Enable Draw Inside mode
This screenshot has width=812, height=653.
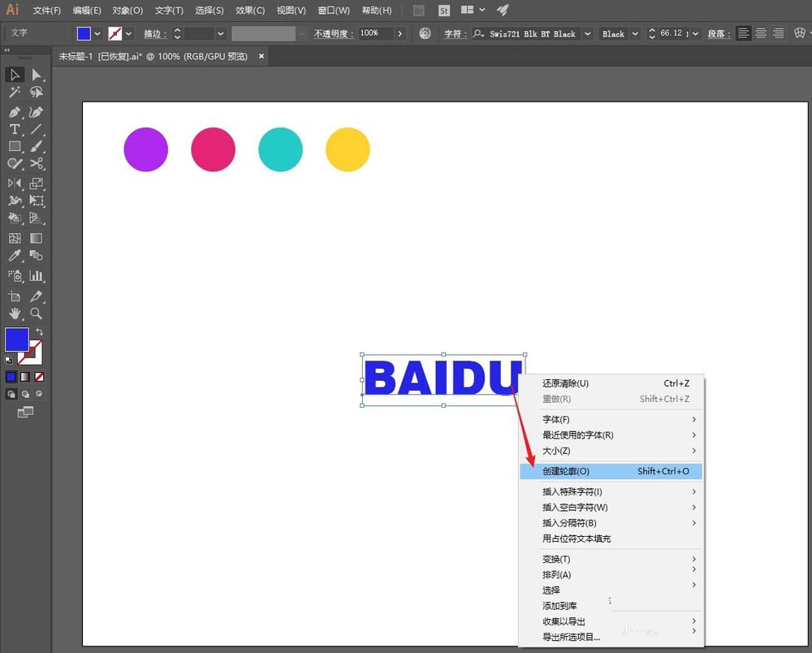(x=39, y=394)
